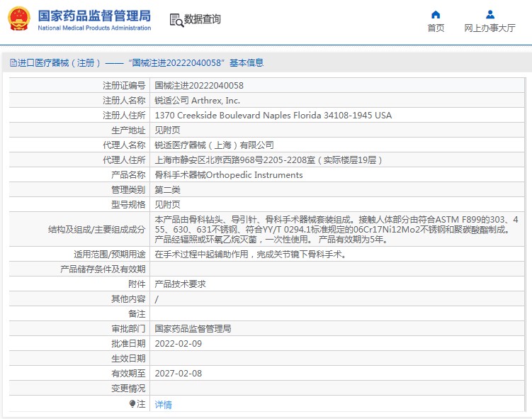Click the 注册人名称 label
Image resolution: width=532 pixels, height=419 pixels.
124,101
